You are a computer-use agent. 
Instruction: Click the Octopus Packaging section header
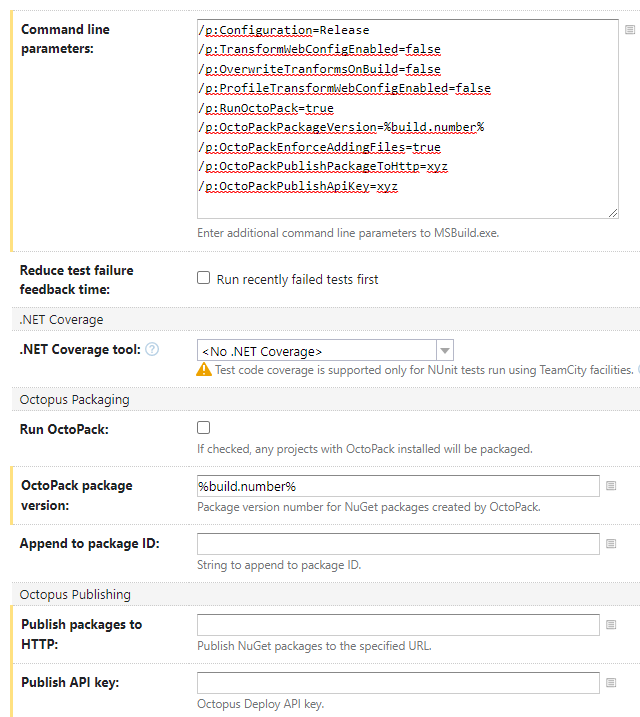(75, 400)
